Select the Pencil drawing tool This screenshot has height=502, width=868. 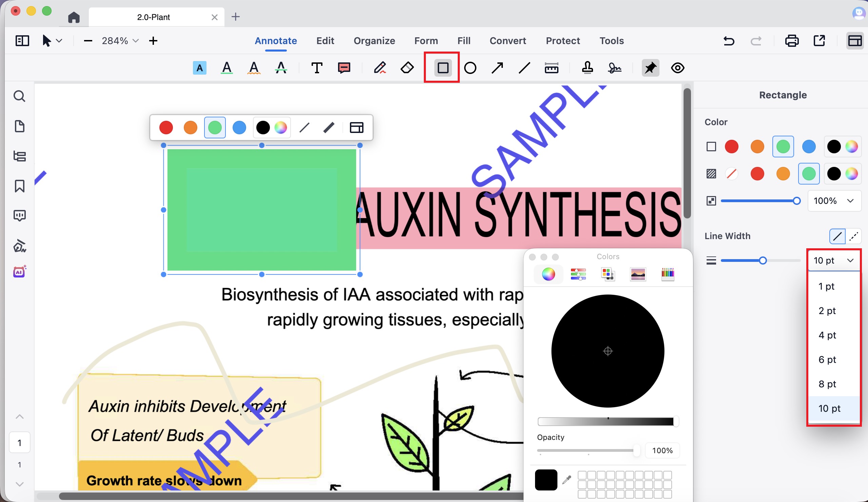[379, 68]
